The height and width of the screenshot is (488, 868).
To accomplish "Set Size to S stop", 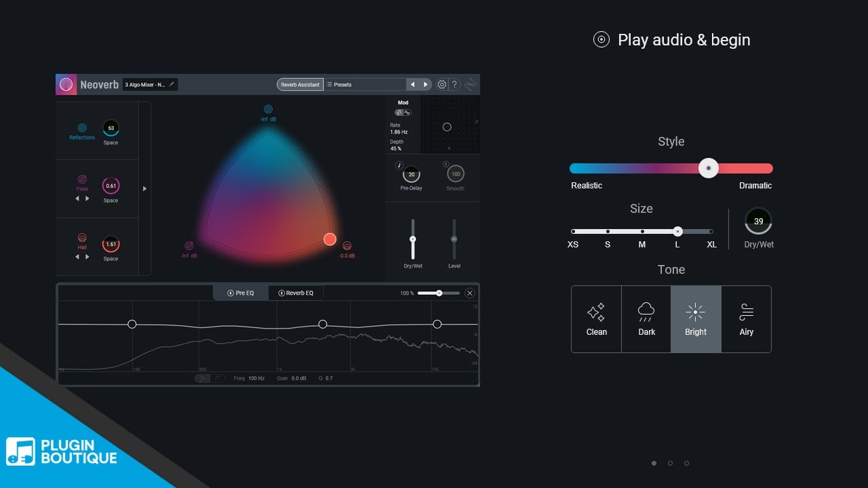I will tap(608, 231).
